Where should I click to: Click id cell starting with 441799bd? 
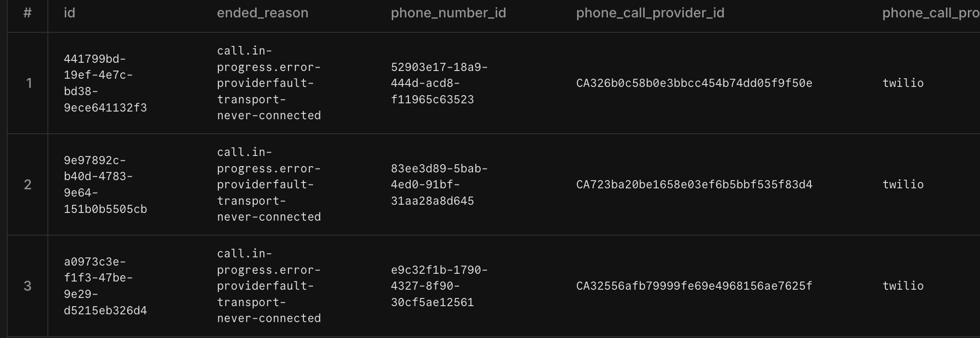(x=105, y=83)
